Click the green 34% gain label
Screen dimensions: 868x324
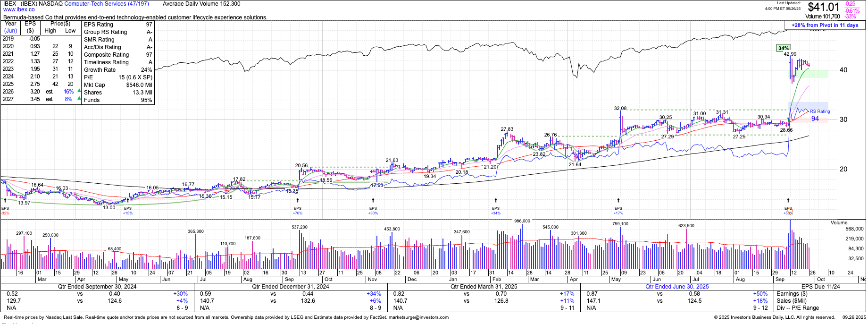(784, 48)
